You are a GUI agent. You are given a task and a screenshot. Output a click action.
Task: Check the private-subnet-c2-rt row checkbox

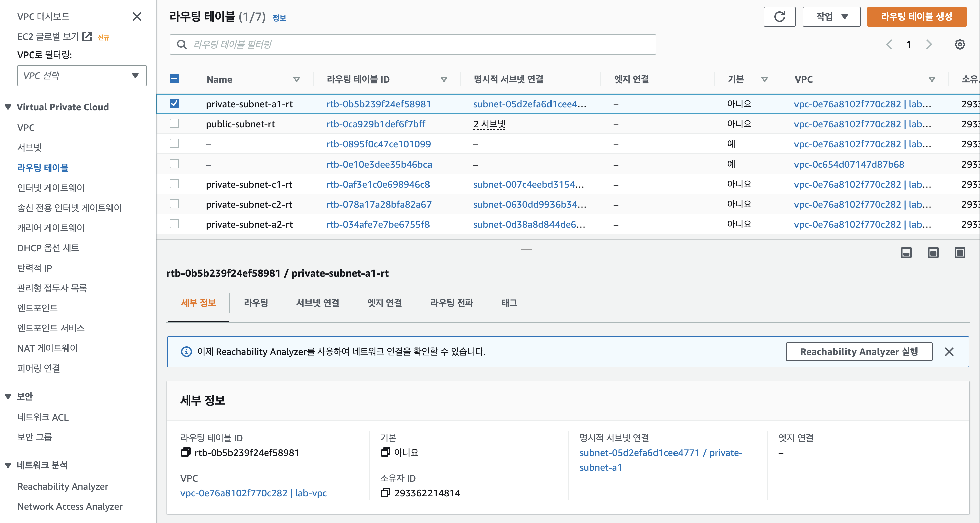click(174, 204)
